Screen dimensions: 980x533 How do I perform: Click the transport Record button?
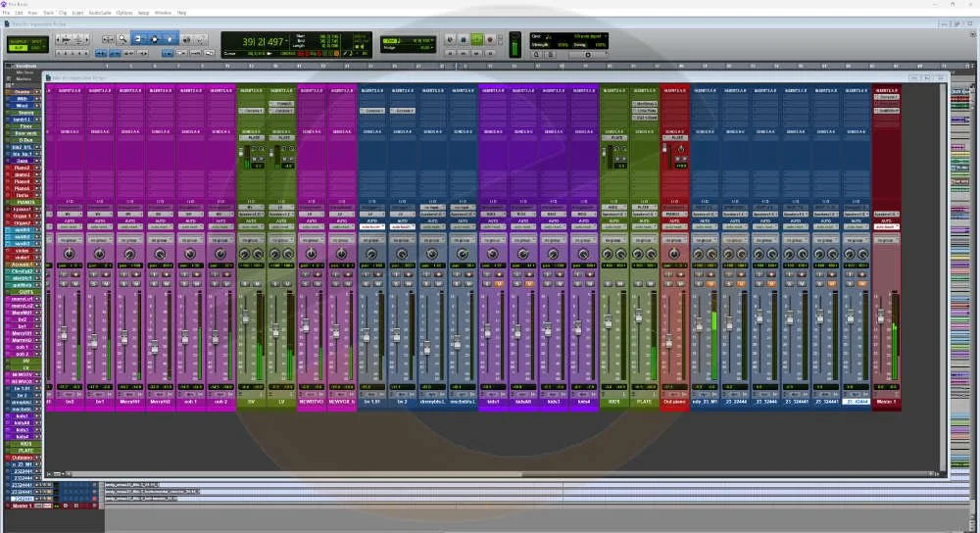coord(490,39)
